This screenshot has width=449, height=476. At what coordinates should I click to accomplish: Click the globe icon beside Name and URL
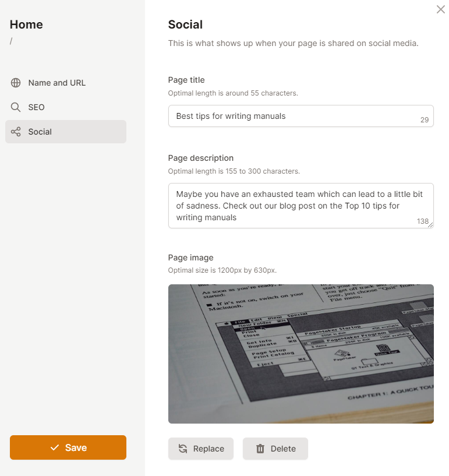(16, 83)
